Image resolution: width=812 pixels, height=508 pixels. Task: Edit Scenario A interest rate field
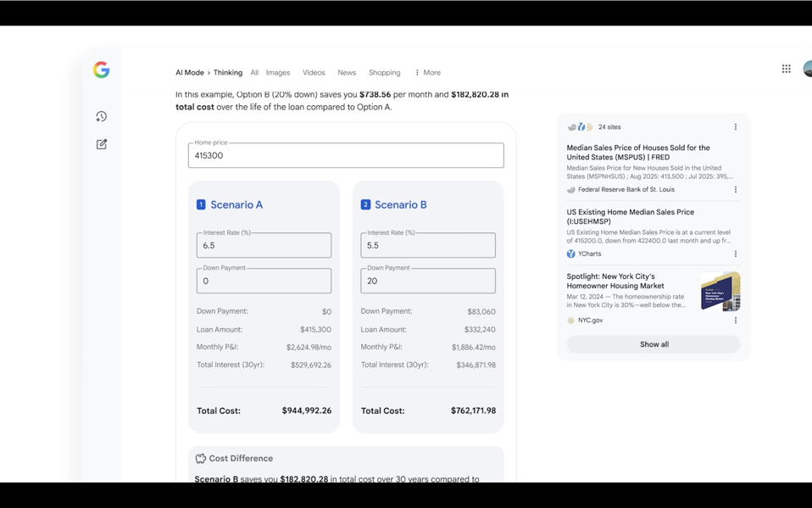click(x=264, y=245)
